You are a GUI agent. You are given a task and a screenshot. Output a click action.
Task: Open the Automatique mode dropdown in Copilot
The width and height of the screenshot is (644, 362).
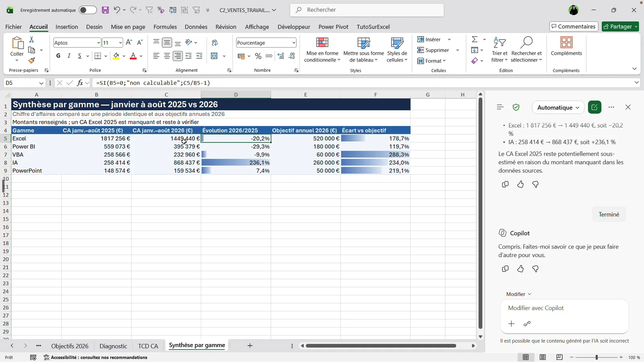[x=558, y=107]
